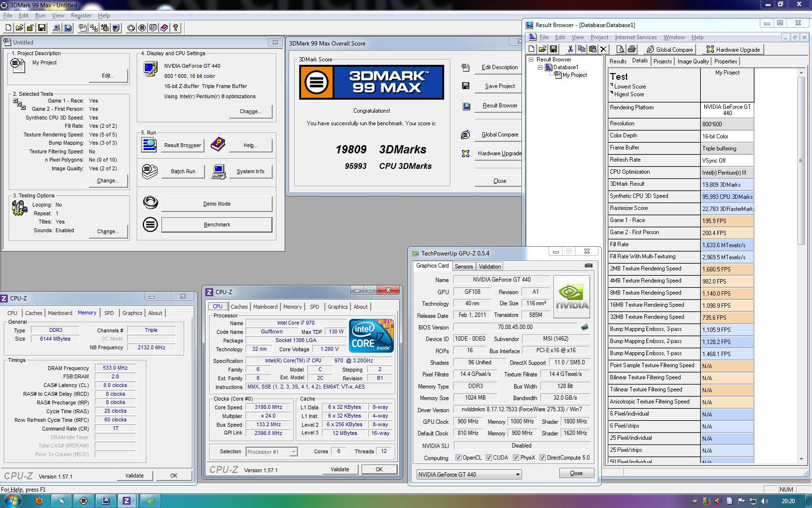Click GPU-Z BIOS save chip icon
The height and width of the screenshot is (508, 812).
[585, 327]
